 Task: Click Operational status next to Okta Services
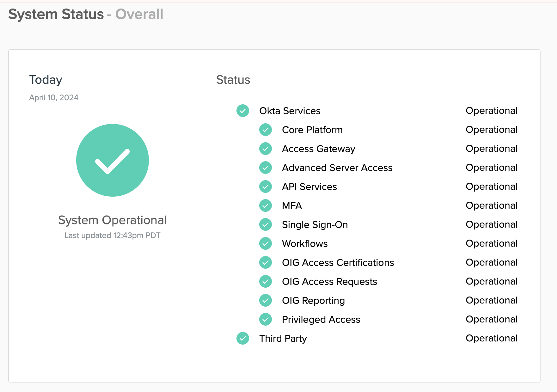click(x=492, y=111)
